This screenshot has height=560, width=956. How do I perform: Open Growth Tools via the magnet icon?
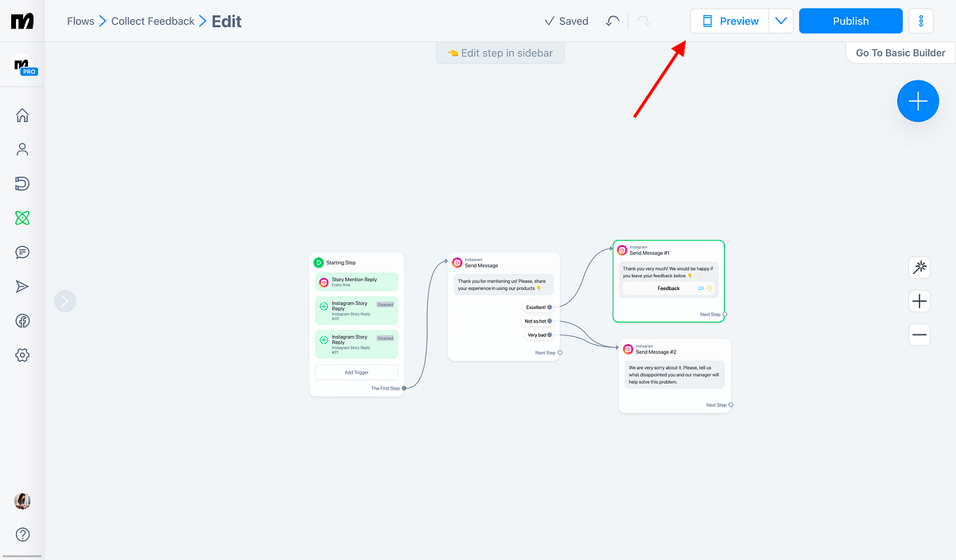coord(22,183)
